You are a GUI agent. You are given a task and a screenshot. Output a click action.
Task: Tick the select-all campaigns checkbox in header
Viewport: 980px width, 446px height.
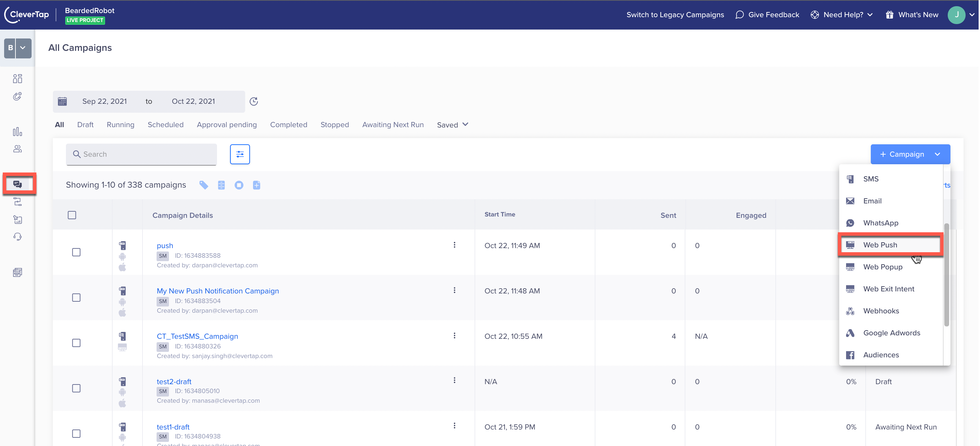72,215
